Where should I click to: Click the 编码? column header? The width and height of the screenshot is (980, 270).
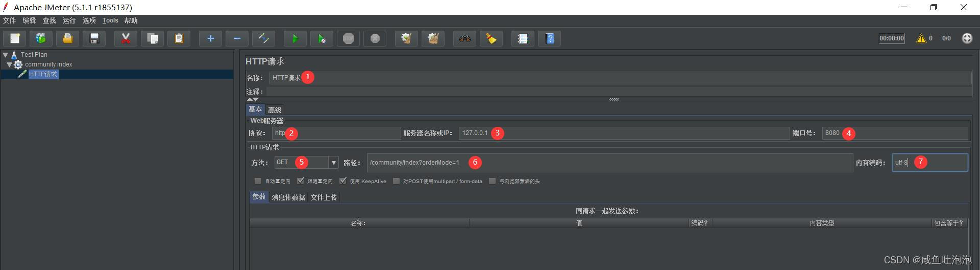click(700, 223)
